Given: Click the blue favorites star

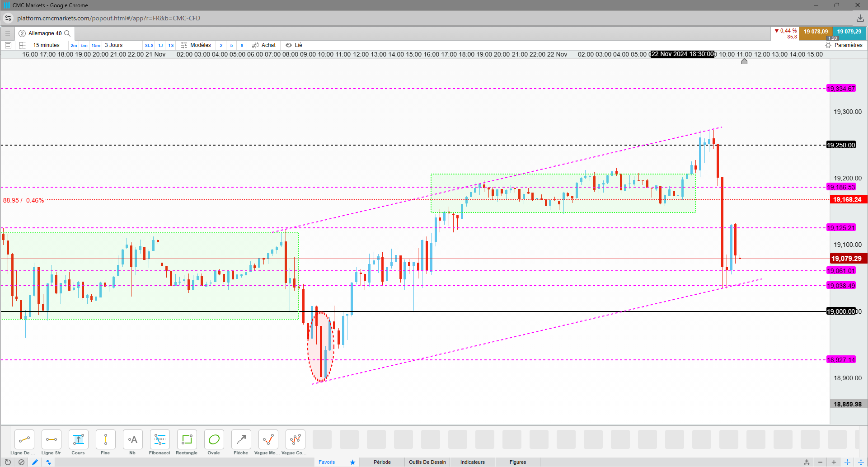Looking at the screenshot, I should tap(352, 462).
